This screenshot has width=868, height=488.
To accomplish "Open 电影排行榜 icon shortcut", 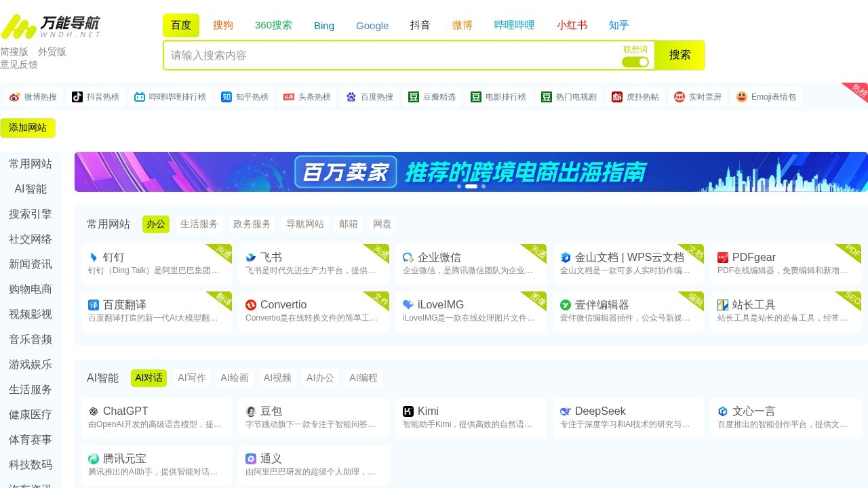I will tap(476, 97).
